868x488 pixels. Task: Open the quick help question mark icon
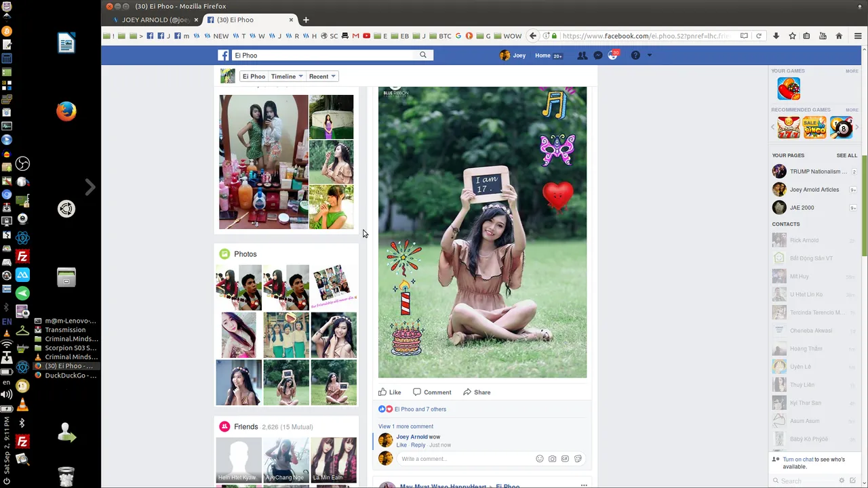tap(635, 56)
